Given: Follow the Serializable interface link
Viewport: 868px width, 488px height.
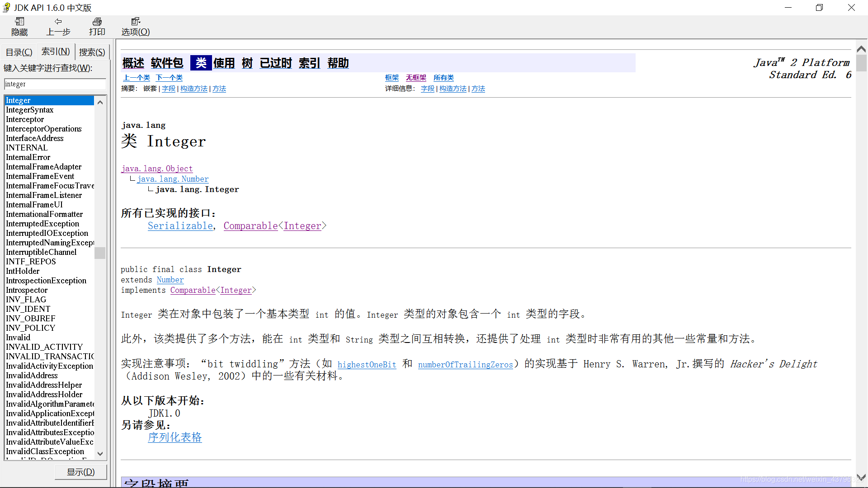Looking at the screenshot, I should [180, 226].
